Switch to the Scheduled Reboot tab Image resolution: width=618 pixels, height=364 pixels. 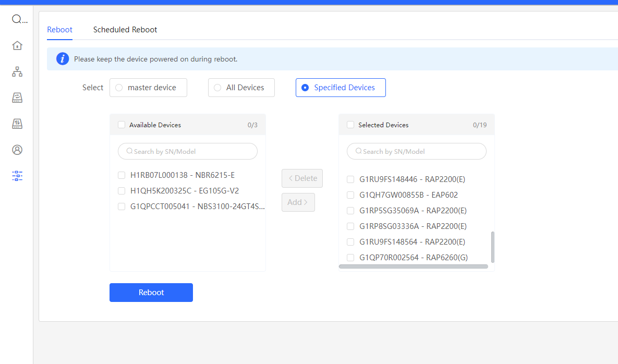(125, 30)
